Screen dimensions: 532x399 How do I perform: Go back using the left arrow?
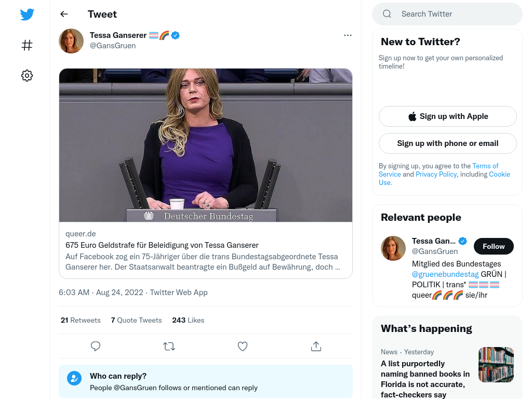pyautogui.click(x=64, y=14)
